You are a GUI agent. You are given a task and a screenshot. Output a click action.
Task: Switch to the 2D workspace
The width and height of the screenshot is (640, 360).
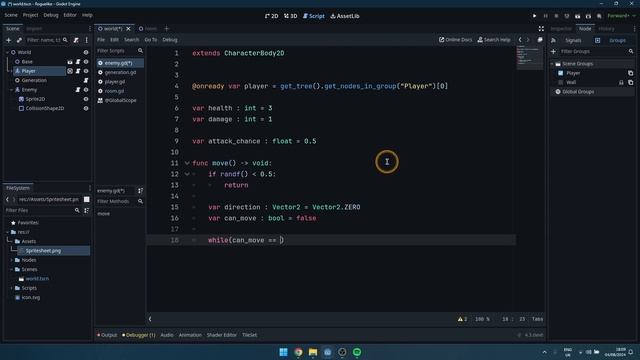pos(271,16)
